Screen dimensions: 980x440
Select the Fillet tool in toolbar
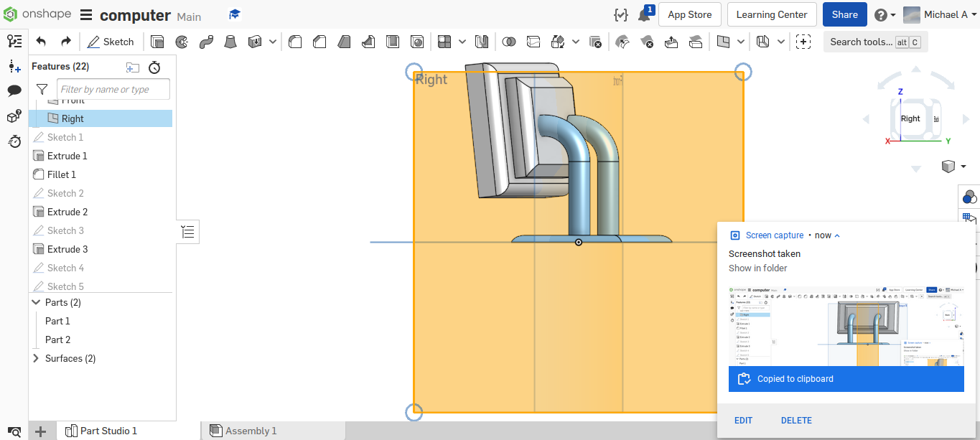tap(295, 42)
